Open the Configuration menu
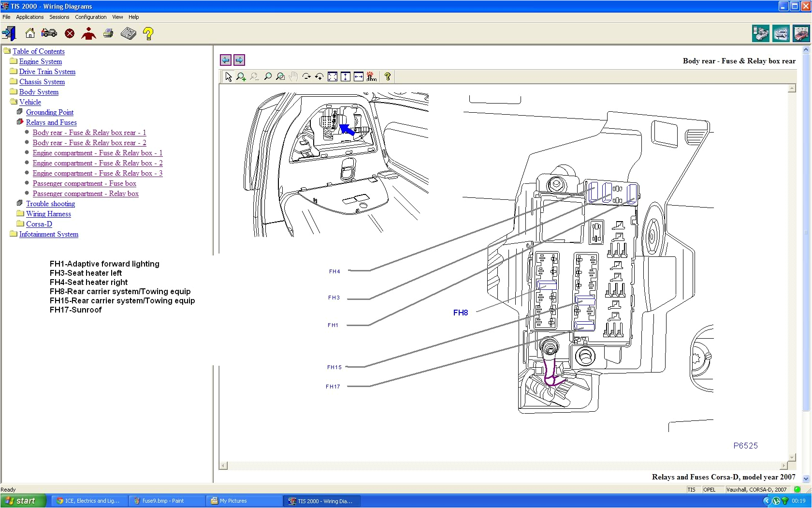 coord(90,17)
